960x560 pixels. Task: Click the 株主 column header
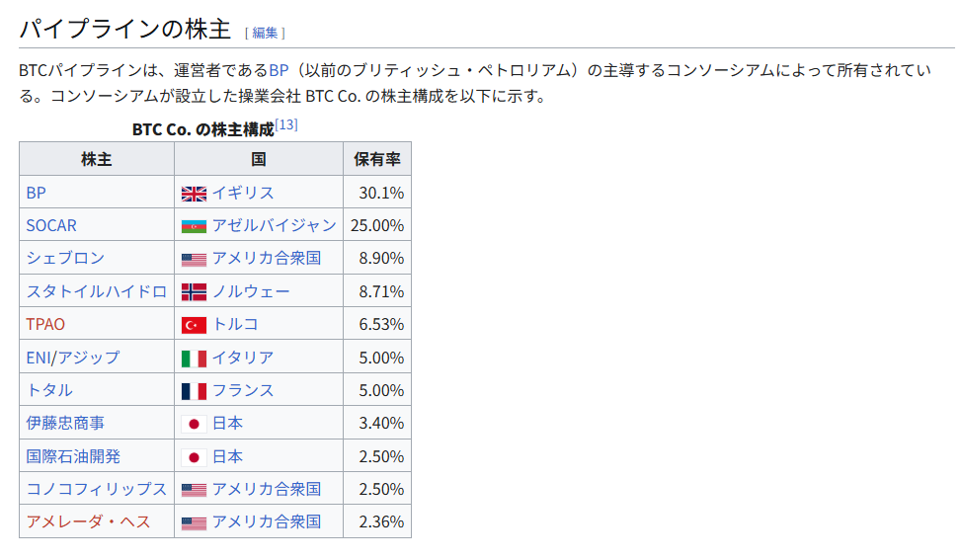[x=97, y=159]
